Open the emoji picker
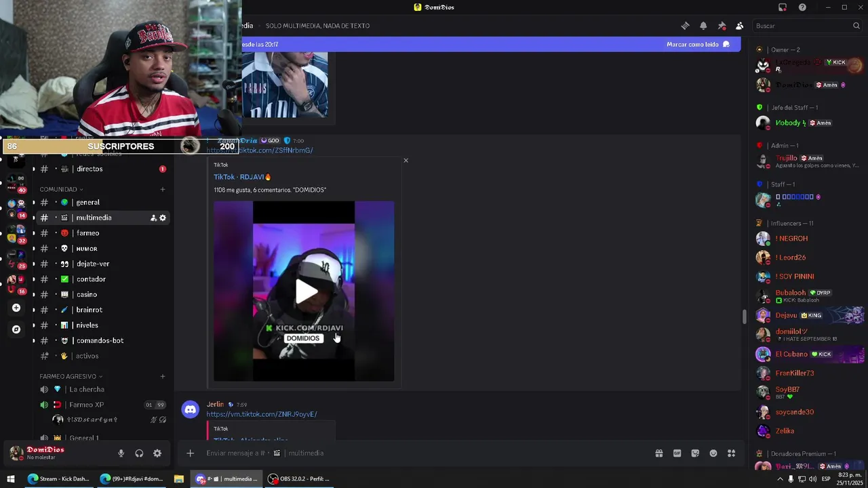Image resolution: width=868 pixels, height=488 pixels. tap(713, 453)
